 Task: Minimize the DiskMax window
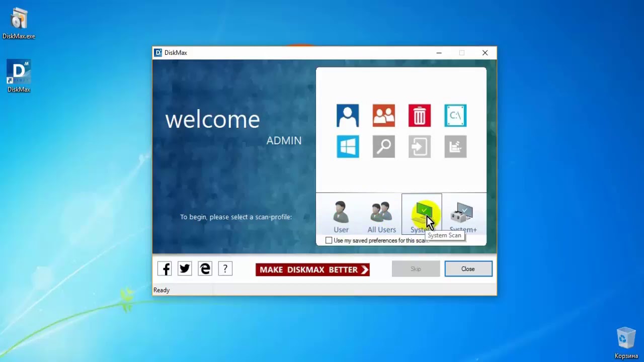(x=439, y=53)
